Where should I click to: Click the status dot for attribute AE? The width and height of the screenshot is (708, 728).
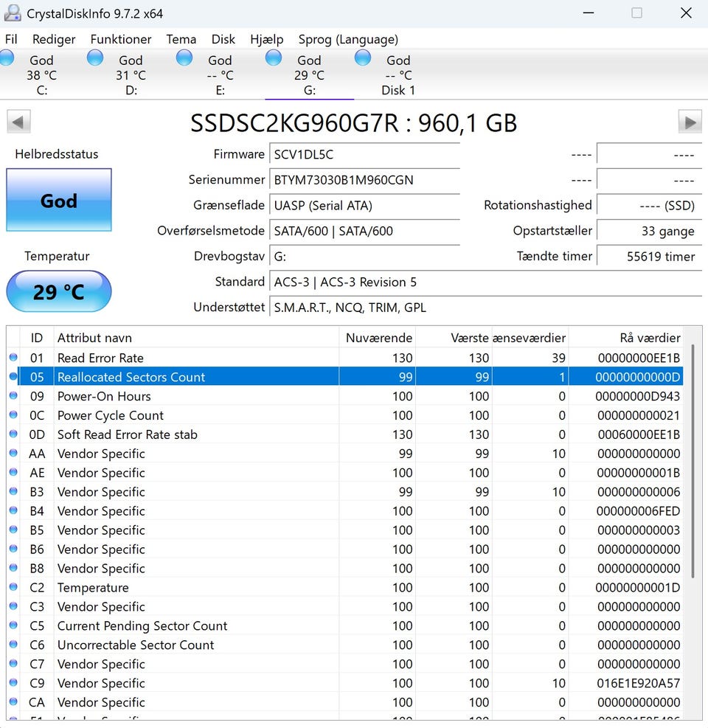13,472
